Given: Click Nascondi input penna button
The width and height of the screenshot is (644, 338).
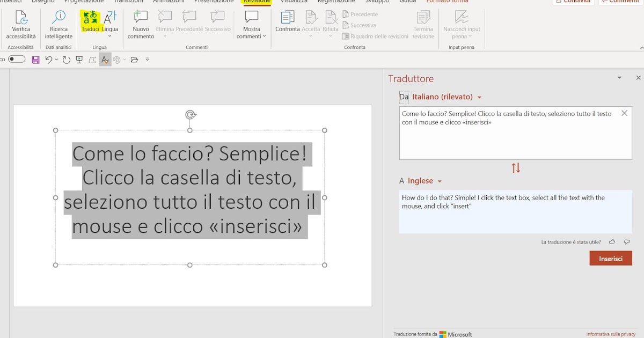Looking at the screenshot, I should [x=462, y=25].
